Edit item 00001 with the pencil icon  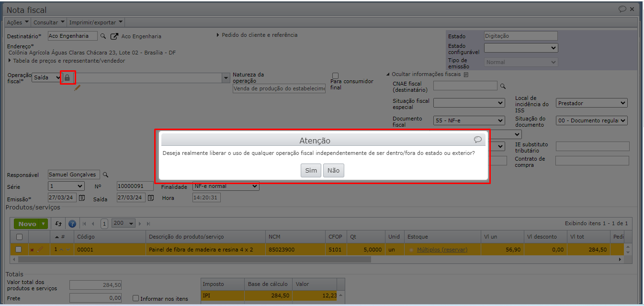pyautogui.click(x=40, y=249)
